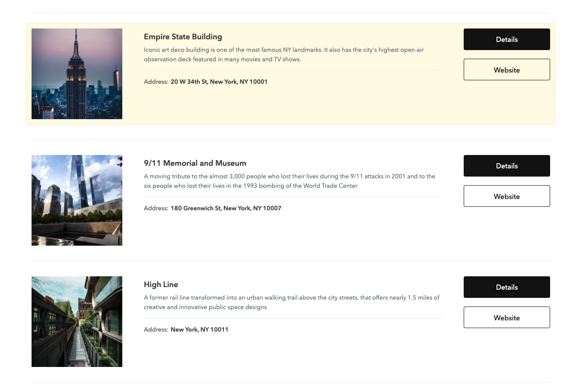Click the 'Iconic art deco building' description
The height and width of the screenshot is (392, 586).
tap(284, 54)
